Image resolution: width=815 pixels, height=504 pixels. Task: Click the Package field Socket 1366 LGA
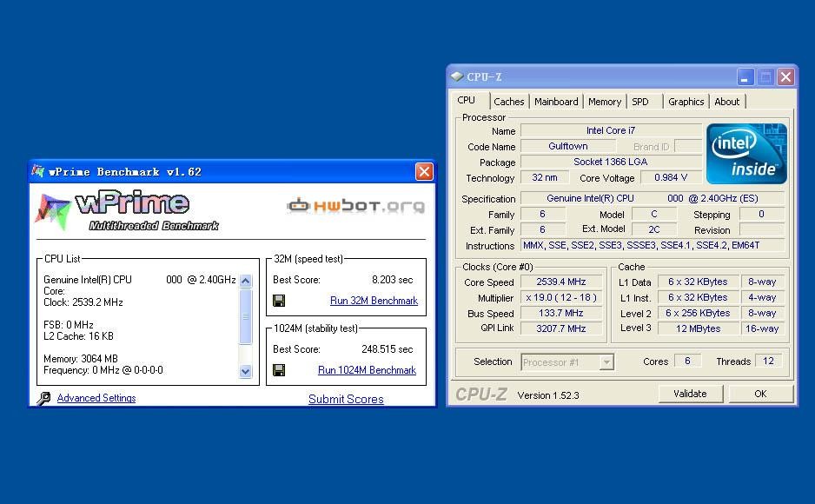(x=611, y=162)
